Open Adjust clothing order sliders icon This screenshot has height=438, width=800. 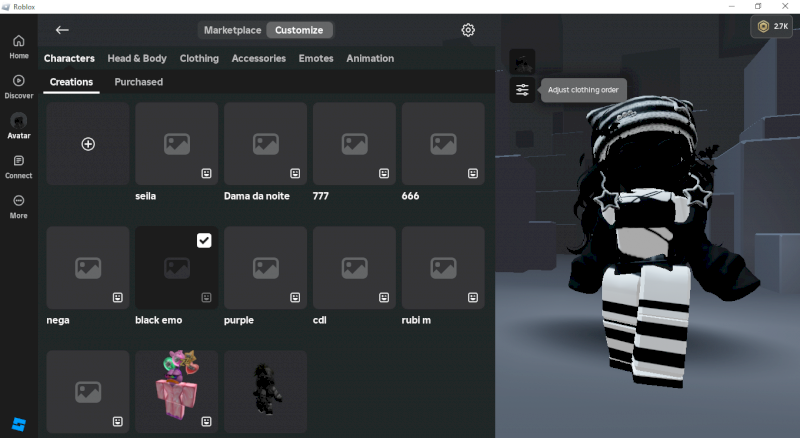[522, 90]
